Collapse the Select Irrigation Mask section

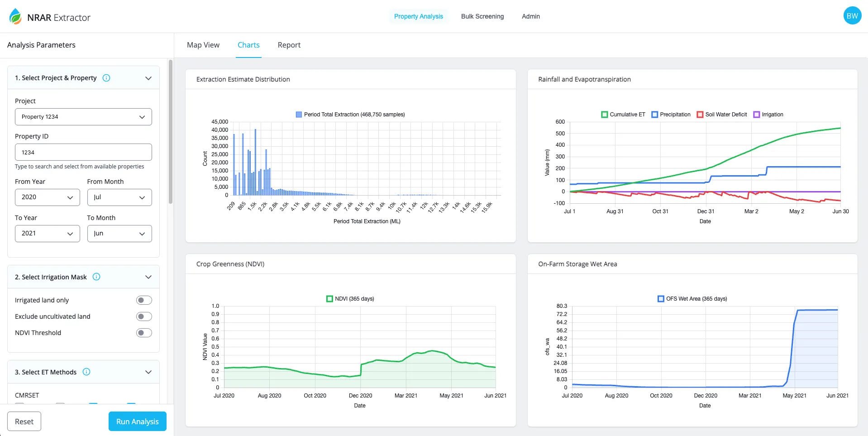(148, 277)
